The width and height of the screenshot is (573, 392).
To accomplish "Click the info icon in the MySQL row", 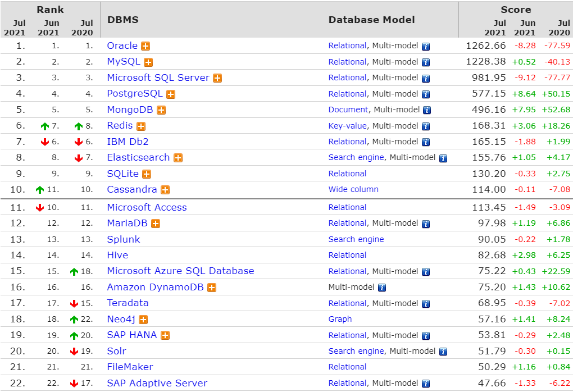I will click(x=426, y=62).
